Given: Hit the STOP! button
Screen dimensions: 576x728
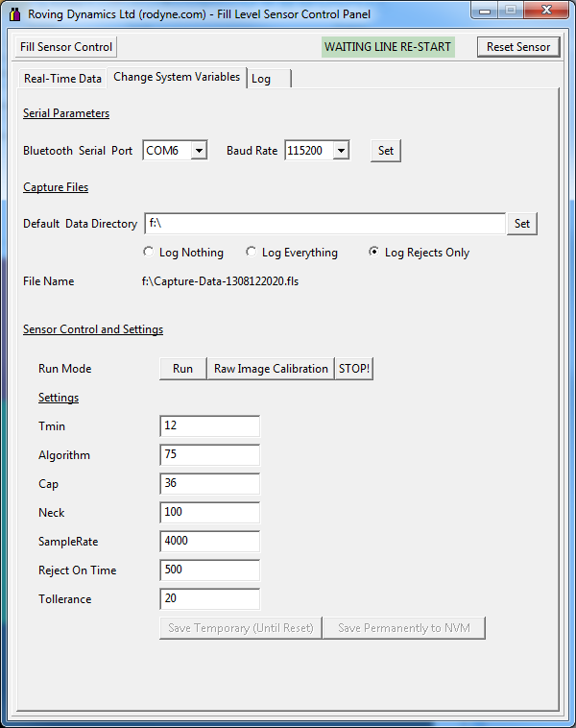Looking at the screenshot, I should tap(354, 369).
